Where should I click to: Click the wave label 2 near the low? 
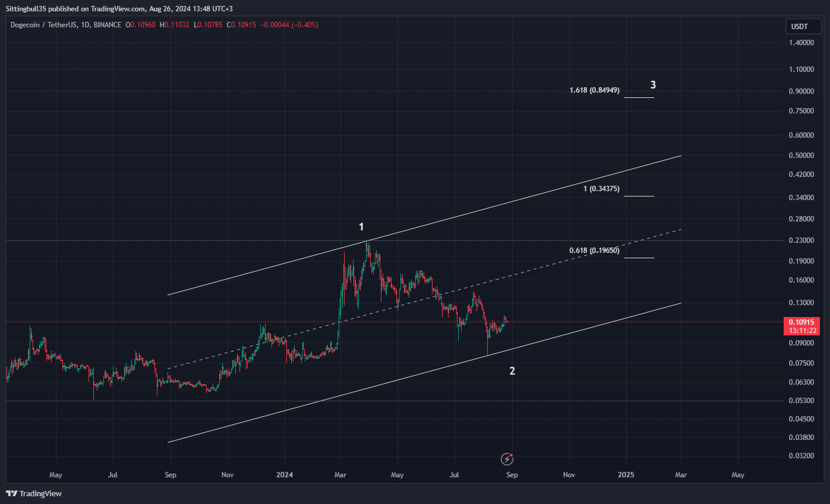pyautogui.click(x=512, y=371)
